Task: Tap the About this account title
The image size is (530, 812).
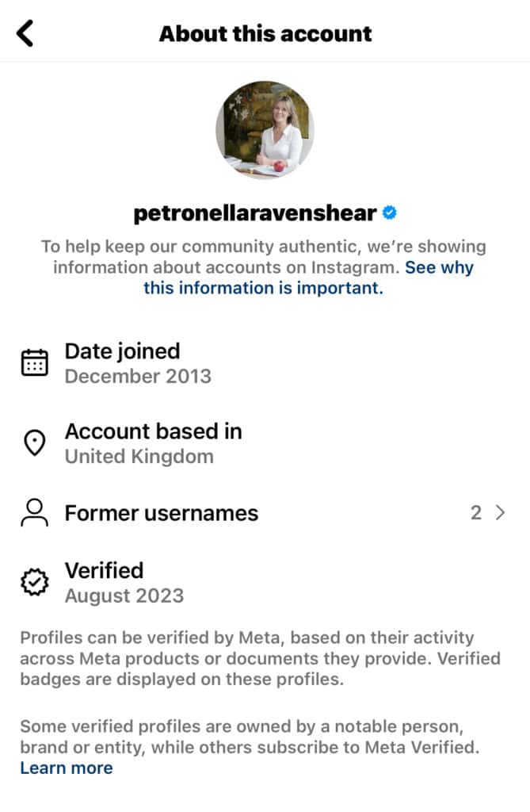Action: [x=265, y=33]
